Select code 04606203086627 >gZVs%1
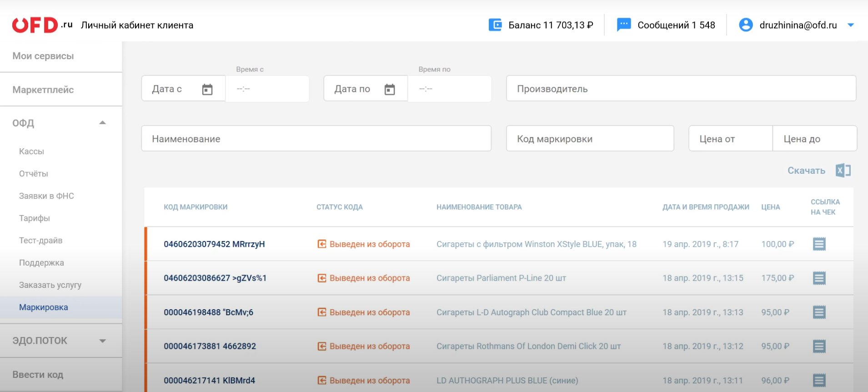The image size is (868, 392). point(215,278)
